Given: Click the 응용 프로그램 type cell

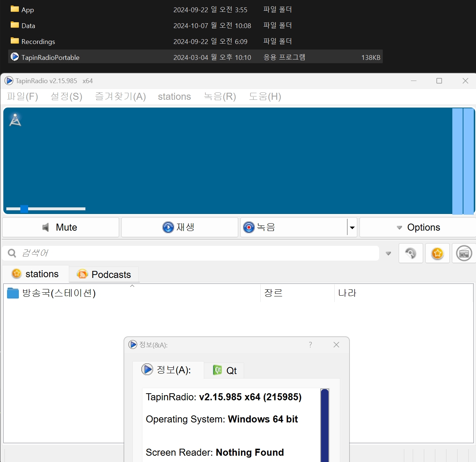Looking at the screenshot, I should pyautogui.click(x=284, y=57).
